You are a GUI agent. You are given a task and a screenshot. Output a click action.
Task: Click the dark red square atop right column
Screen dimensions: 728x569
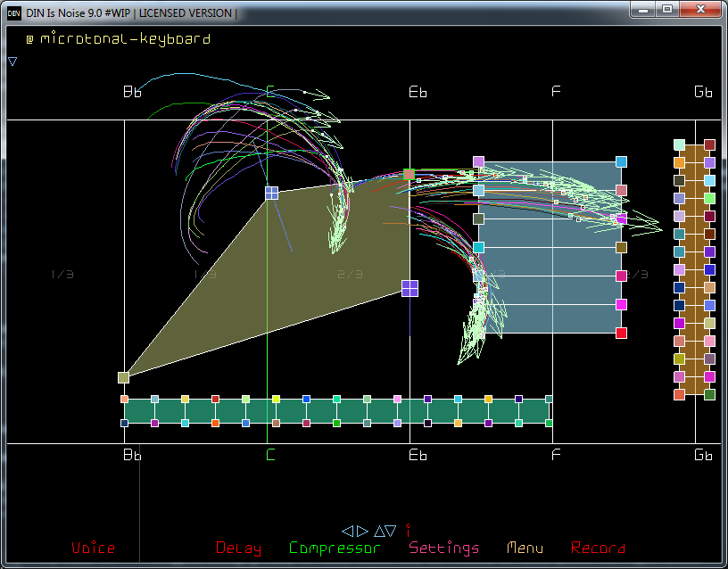[x=709, y=144]
